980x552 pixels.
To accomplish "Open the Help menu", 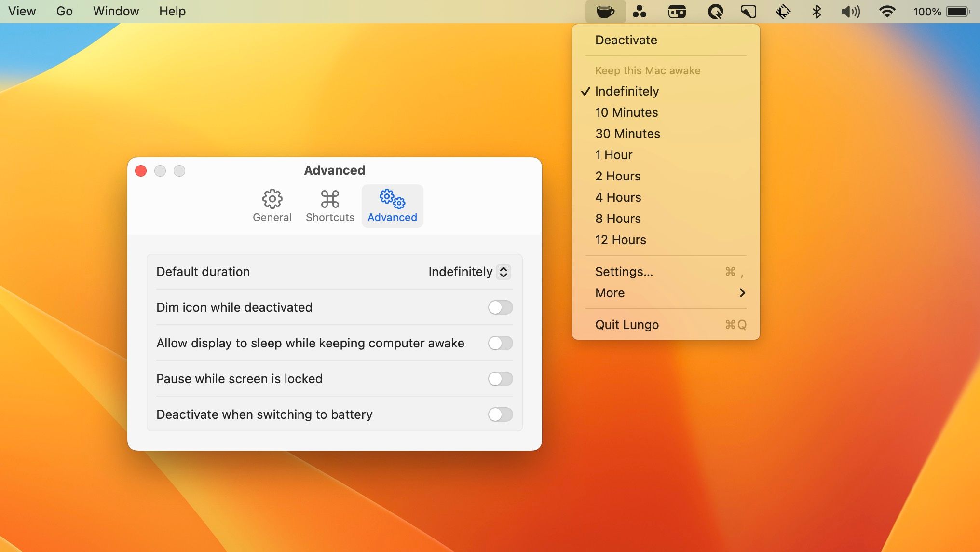I will (x=172, y=11).
